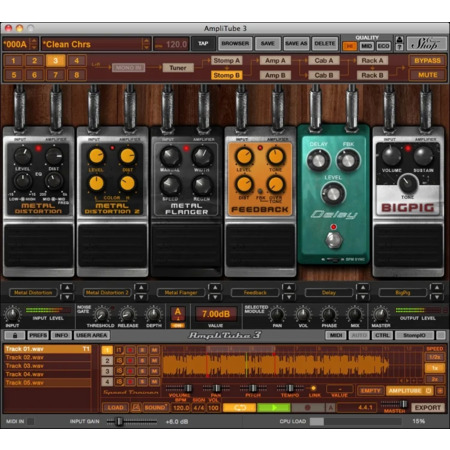Open the preset BROWSER

tap(235, 43)
